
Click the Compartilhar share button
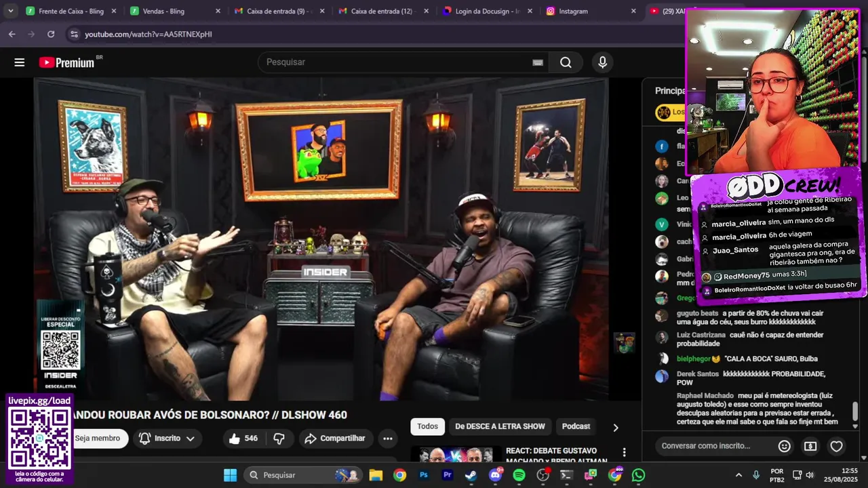point(335,439)
